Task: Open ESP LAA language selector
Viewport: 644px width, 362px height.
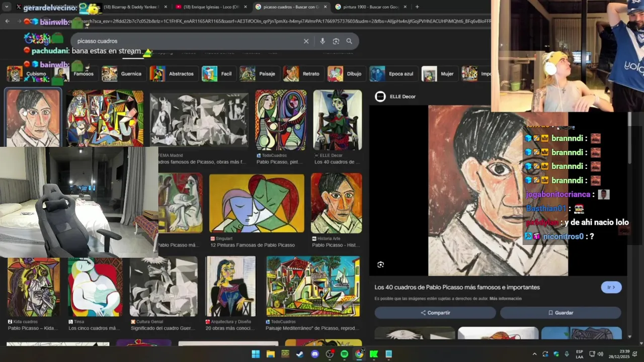Action: (580, 354)
